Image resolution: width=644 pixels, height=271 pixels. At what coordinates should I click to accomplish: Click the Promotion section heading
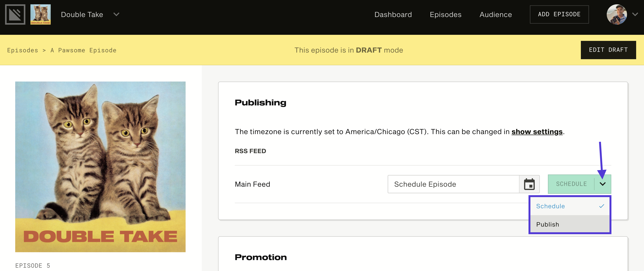click(x=261, y=257)
